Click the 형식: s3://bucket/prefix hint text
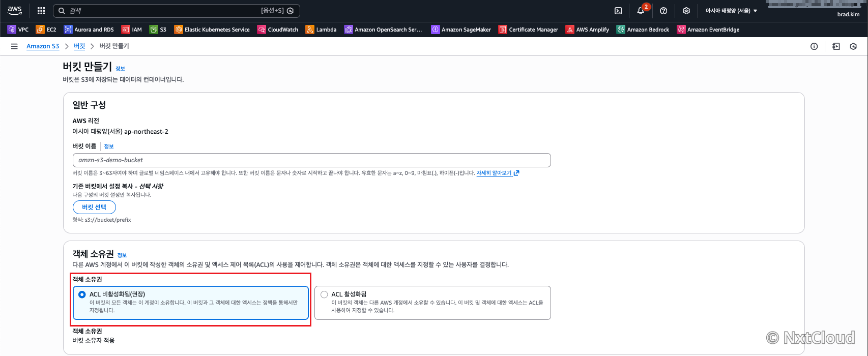 click(x=102, y=220)
